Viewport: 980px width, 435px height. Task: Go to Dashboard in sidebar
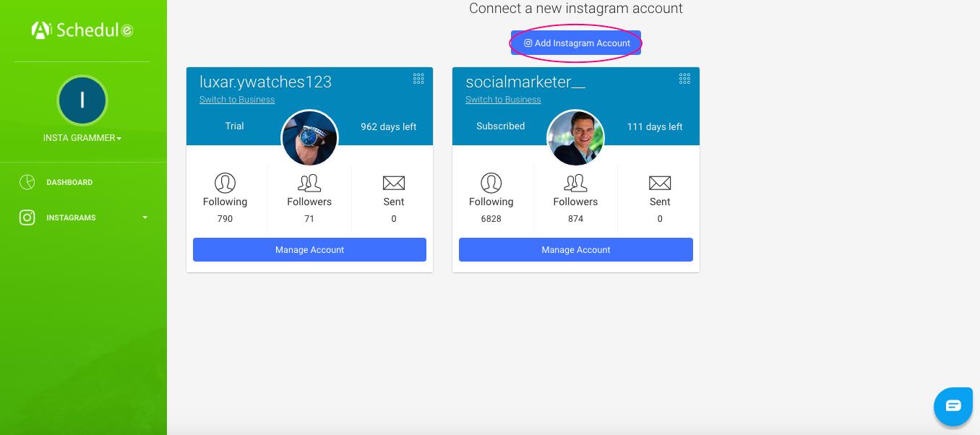pos(69,182)
